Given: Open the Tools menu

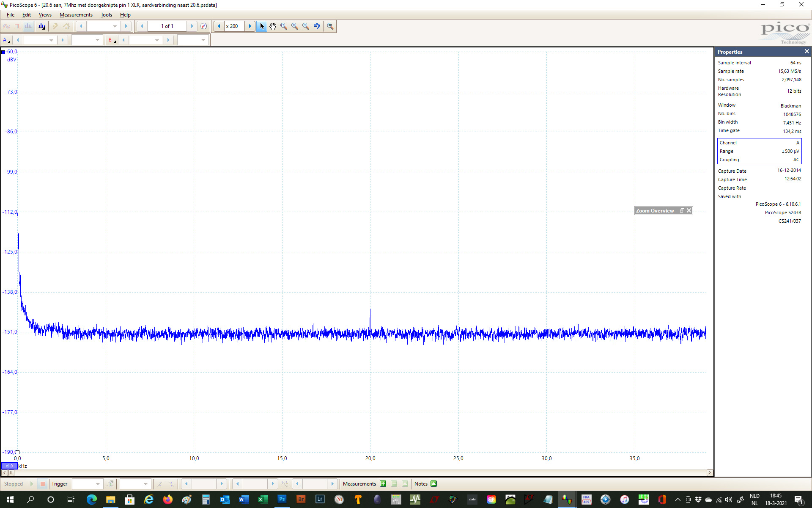Looking at the screenshot, I should [x=106, y=15].
